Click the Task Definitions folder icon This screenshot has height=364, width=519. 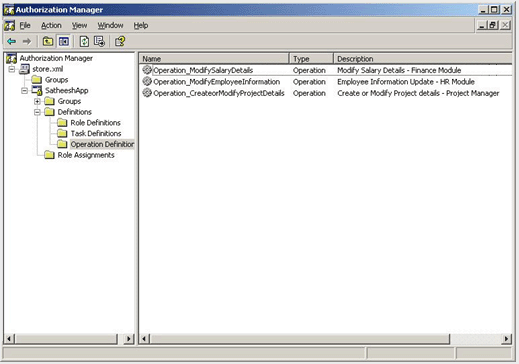(62, 133)
